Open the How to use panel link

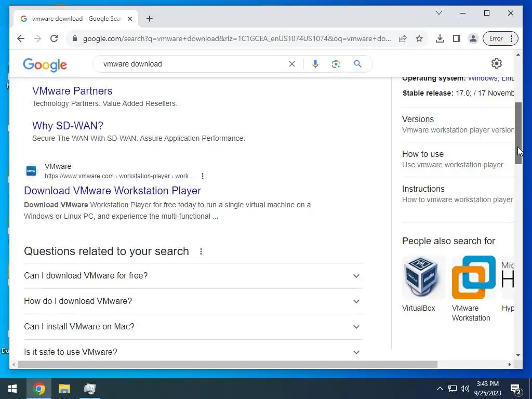(423, 154)
